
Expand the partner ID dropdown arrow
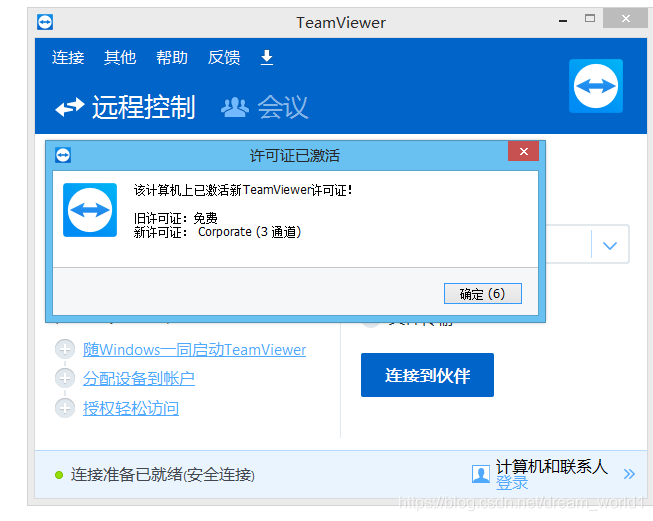click(610, 245)
